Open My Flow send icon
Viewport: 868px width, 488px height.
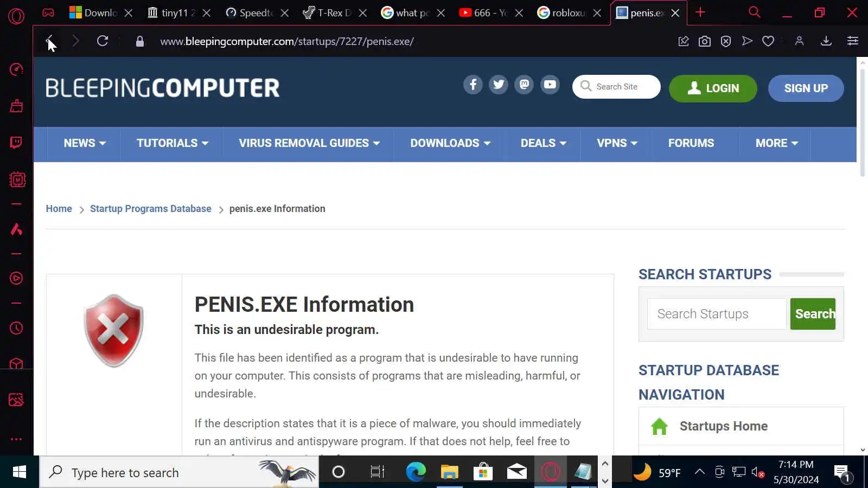click(x=747, y=41)
